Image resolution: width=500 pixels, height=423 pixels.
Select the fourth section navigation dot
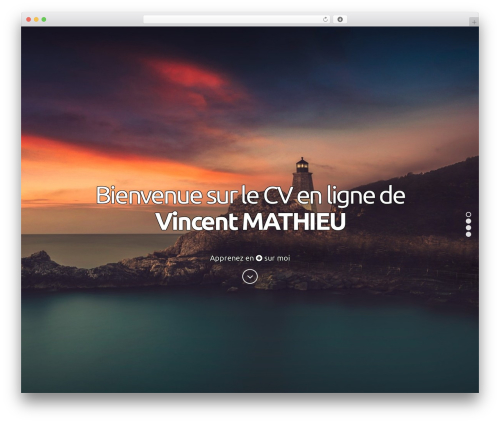[x=468, y=234]
